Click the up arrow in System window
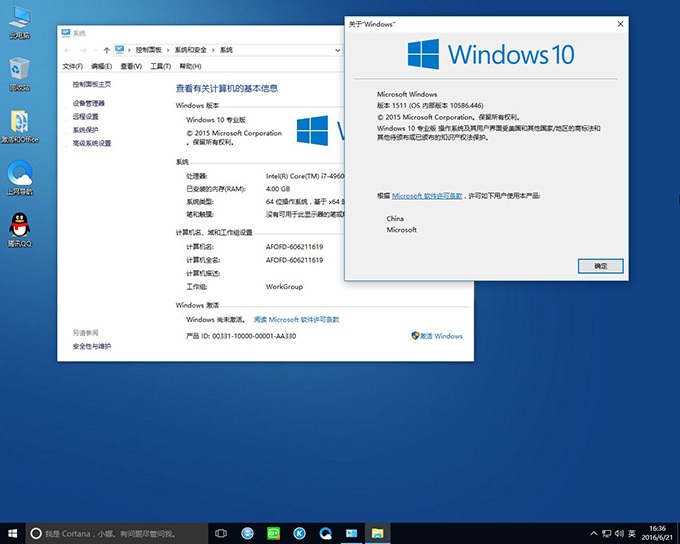This screenshot has height=544, width=680. point(106,49)
